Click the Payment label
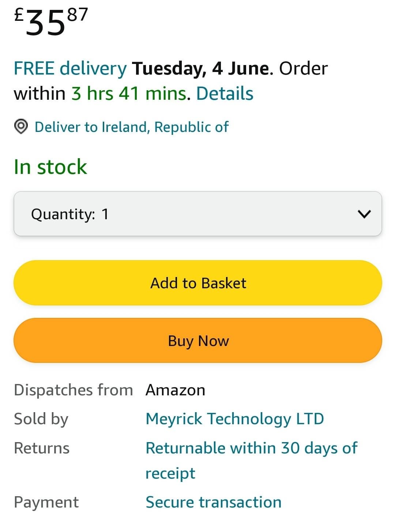Viewport: 395px width, 532px height. click(46, 502)
